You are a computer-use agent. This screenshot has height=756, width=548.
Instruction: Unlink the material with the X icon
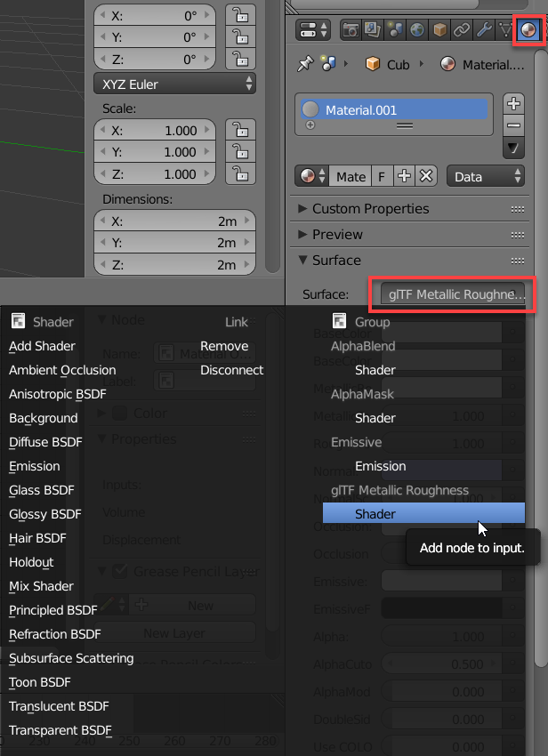click(426, 176)
